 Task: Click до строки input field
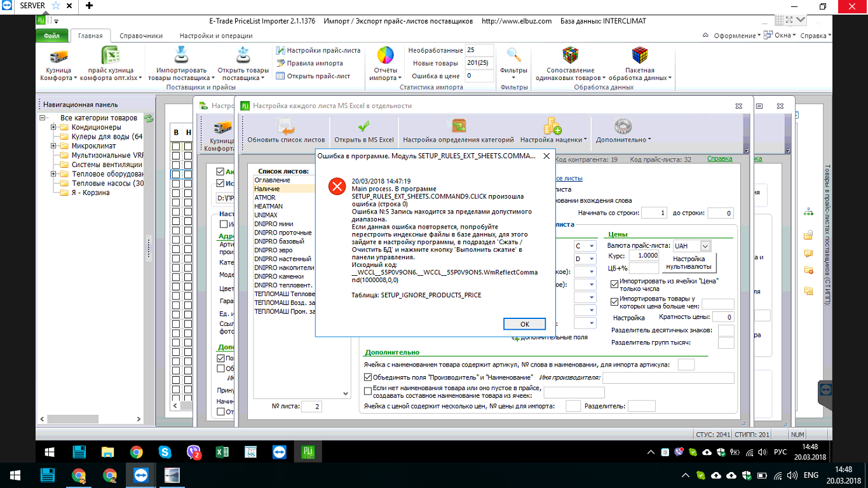click(x=721, y=213)
